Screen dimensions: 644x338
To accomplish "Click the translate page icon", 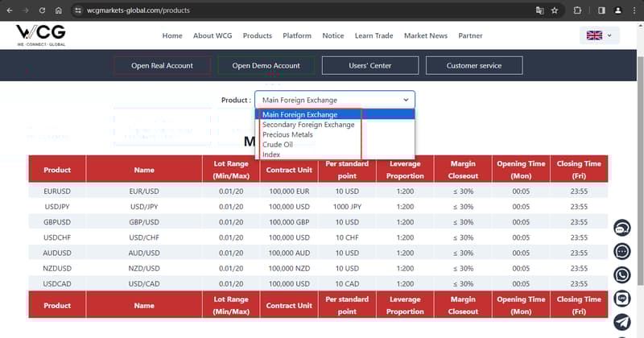I will pos(539,10).
